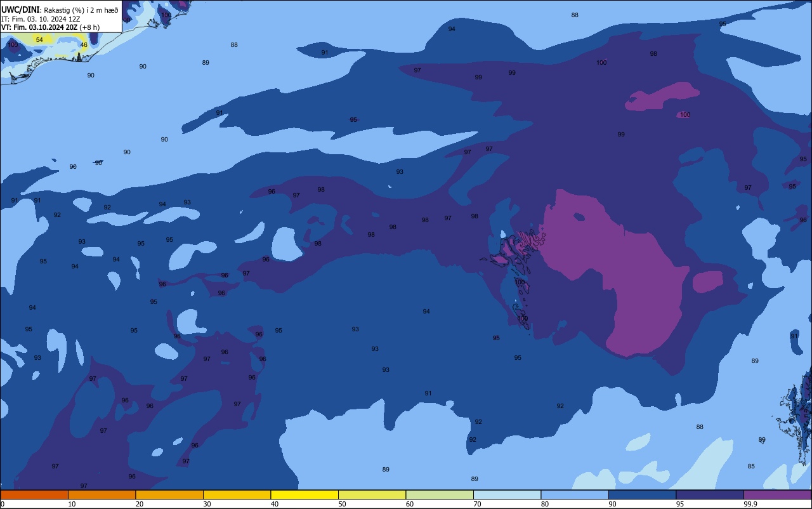Click the large purple saturated area east of the Faroes
The image size is (812, 509).
pyautogui.click(x=612, y=273)
